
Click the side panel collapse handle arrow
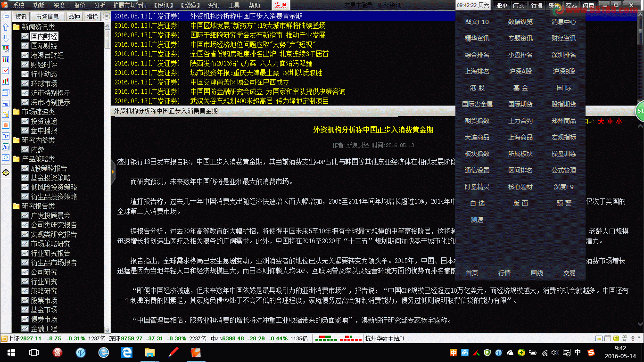coord(113,172)
